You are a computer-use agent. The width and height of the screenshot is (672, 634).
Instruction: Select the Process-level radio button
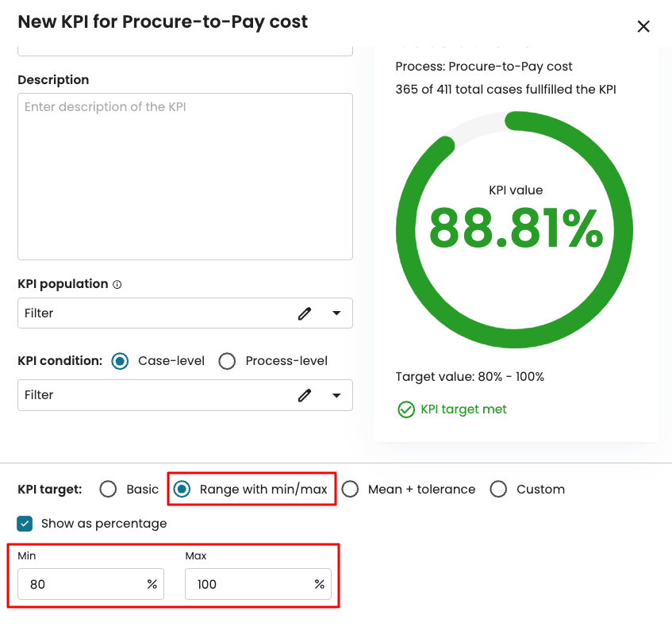pyautogui.click(x=227, y=361)
